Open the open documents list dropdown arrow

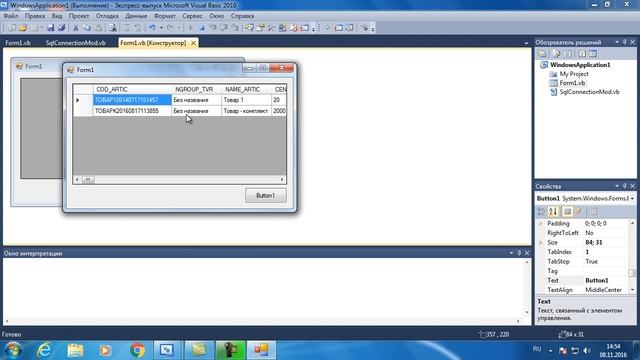[x=527, y=43]
